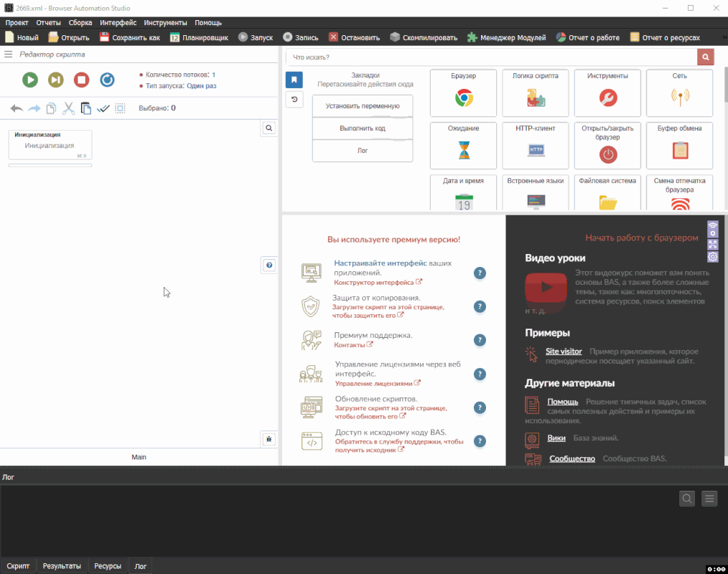Click in the 'Что искать?' search field
728x574 pixels.
tap(491, 57)
